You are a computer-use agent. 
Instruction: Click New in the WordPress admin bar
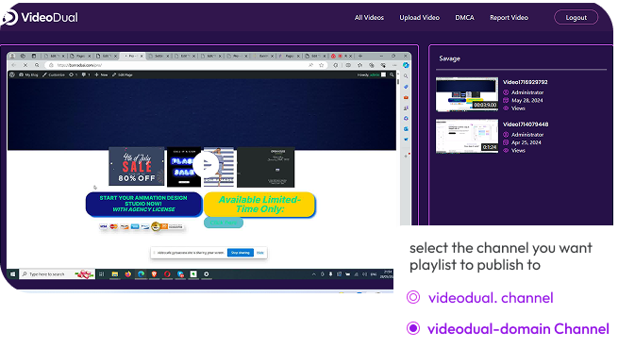pos(101,74)
